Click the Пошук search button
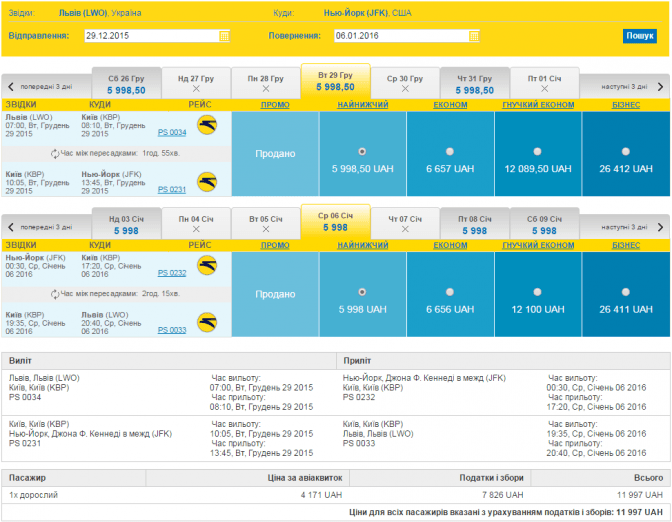This screenshot has height=522, width=672. [639, 36]
